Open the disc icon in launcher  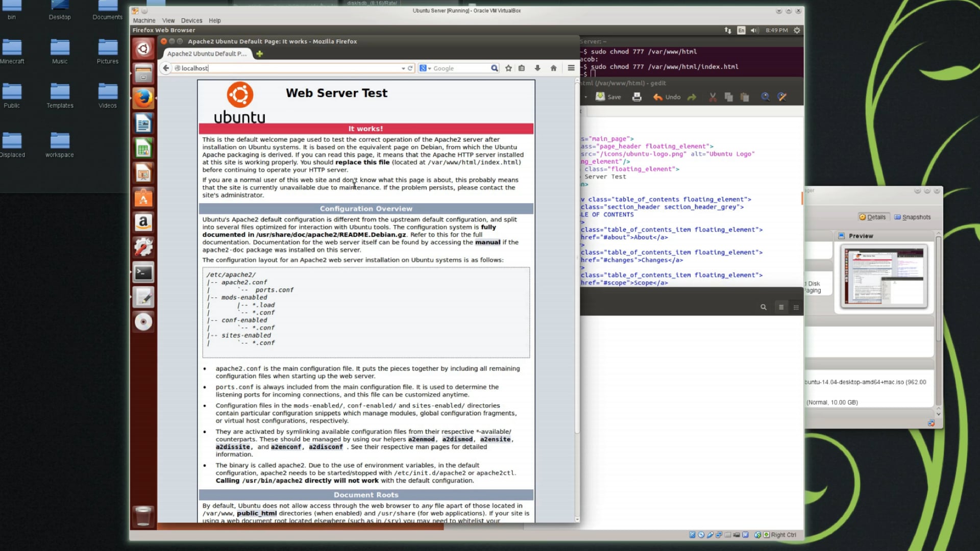pos(143,322)
